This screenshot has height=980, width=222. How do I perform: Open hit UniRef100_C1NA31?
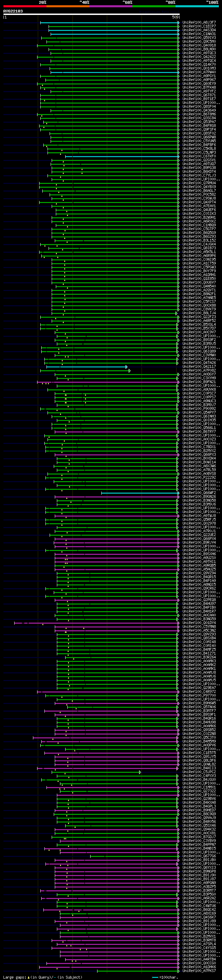(199, 34)
